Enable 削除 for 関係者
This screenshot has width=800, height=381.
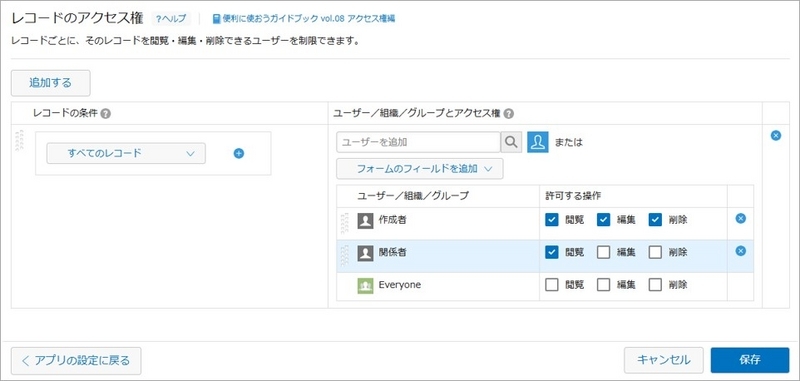click(x=656, y=252)
